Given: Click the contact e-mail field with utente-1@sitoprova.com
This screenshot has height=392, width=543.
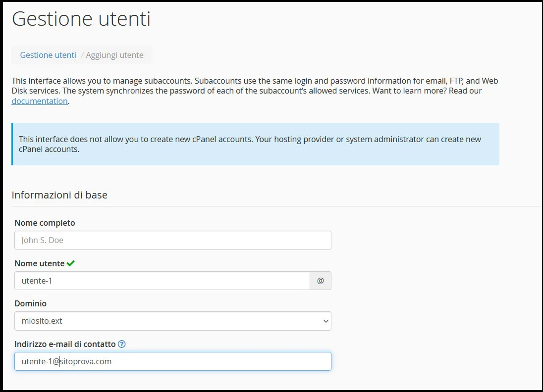Looking at the screenshot, I should pyautogui.click(x=172, y=361).
